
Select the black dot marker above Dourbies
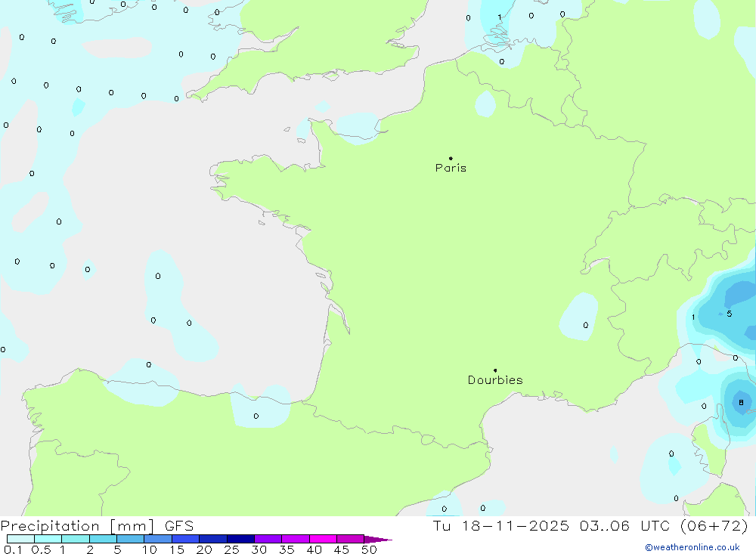pos(495,370)
